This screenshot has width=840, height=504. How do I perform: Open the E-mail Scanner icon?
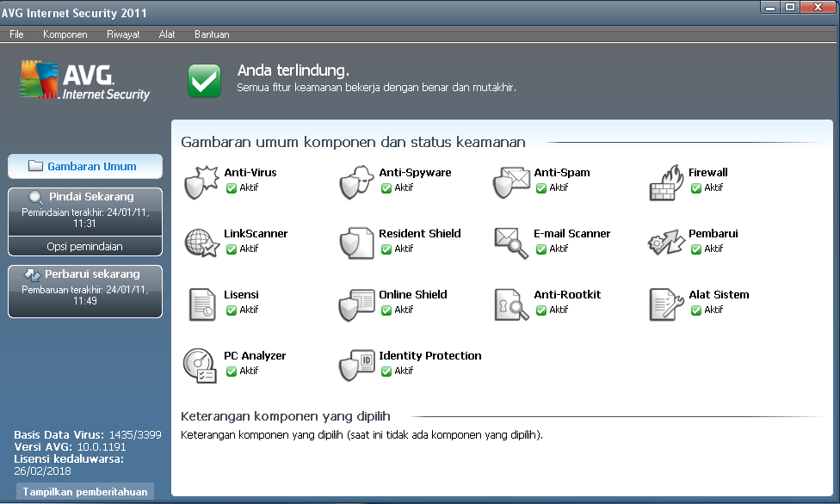click(511, 243)
